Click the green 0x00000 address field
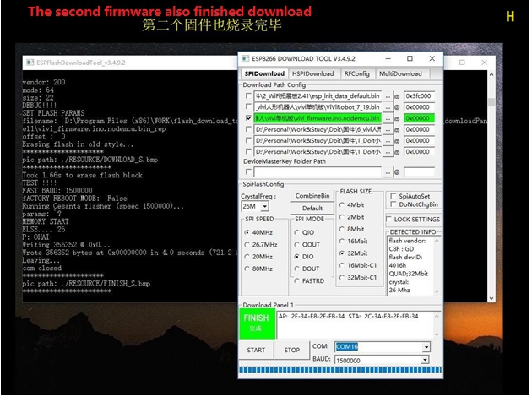Viewport: 532px width, 397px height. point(419,118)
